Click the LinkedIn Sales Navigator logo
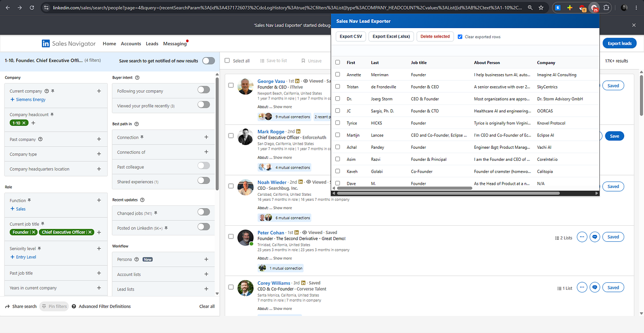Screen dimensions: 644x333 click(69, 44)
